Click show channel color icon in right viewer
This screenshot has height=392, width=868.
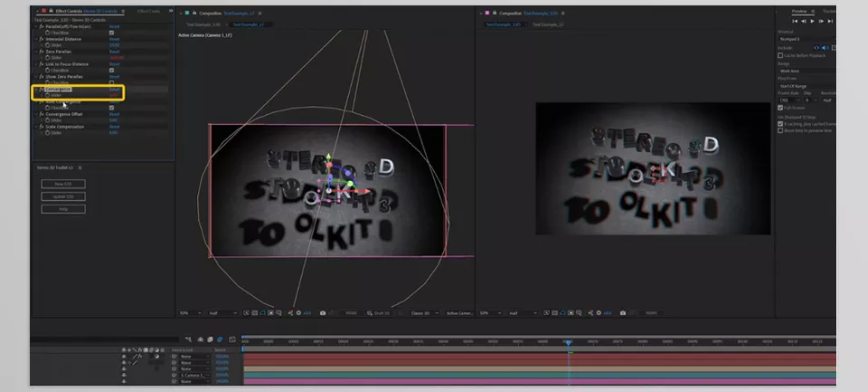(x=590, y=313)
